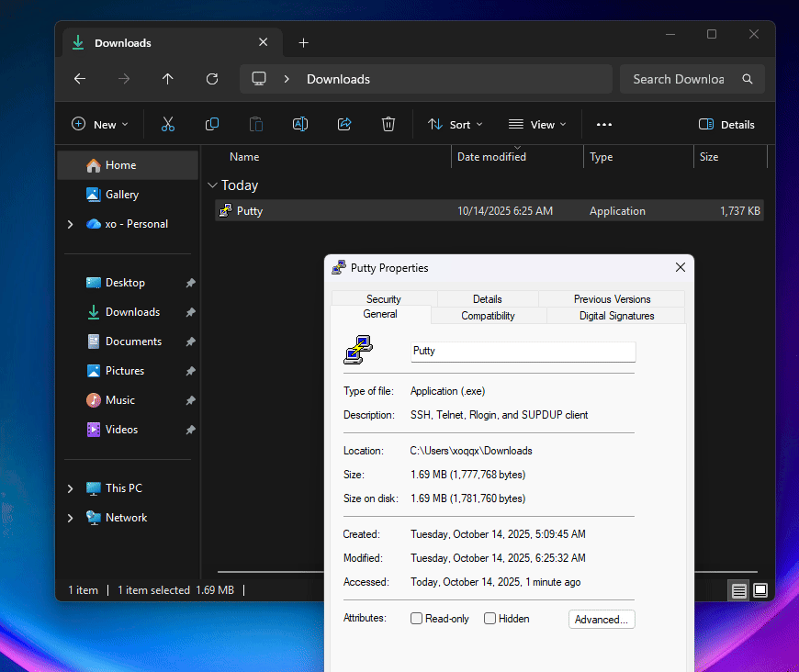
Task: Go up one folder level arrow
Action: (x=168, y=79)
